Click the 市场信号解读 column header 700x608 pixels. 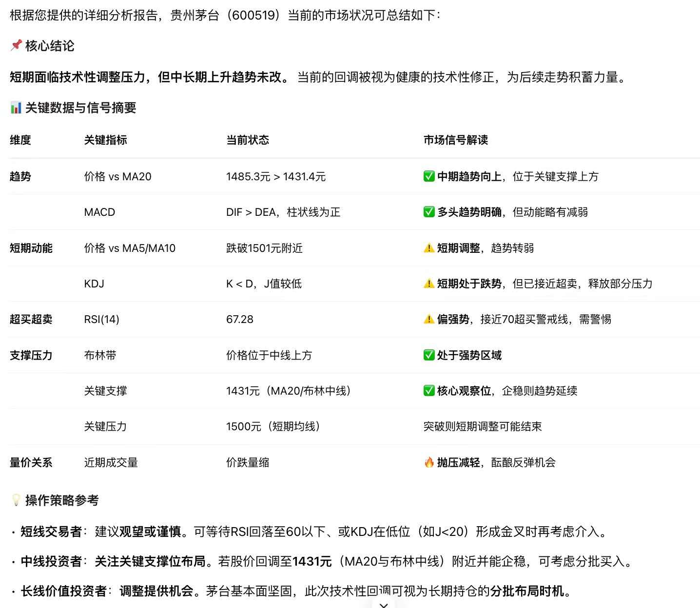coord(455,140)
